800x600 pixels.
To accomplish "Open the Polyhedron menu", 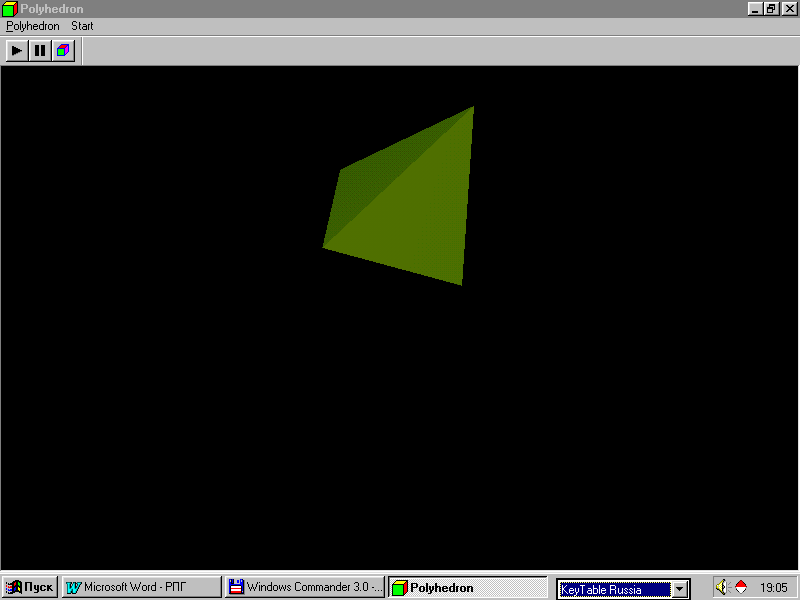I will tap(33, 26).
